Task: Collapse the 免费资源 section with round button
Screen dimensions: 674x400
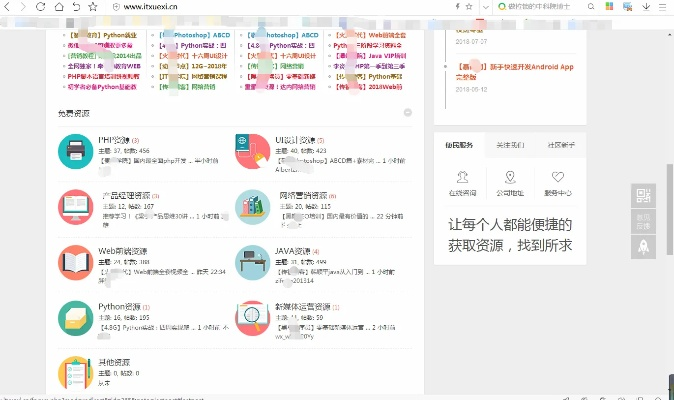Action: [407, 113]
